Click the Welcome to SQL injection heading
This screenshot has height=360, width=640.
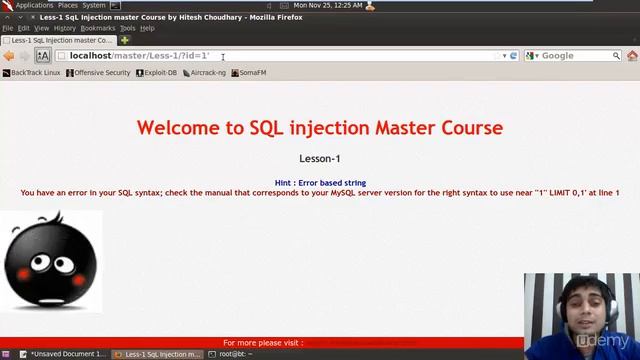tap(320, 128)
